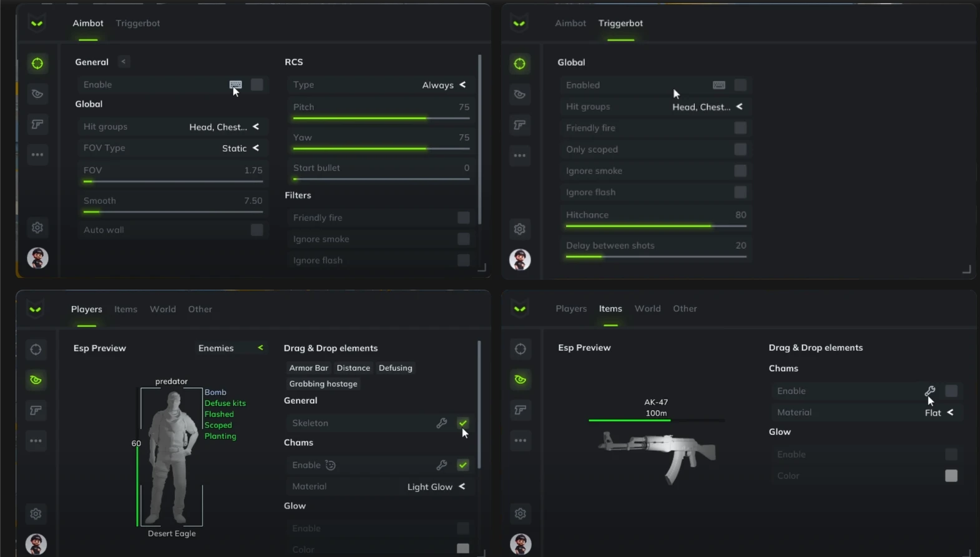
Task: Select the green eye icon in Players window sidebar
Action: pyautogui.click(x=36, y=380)
